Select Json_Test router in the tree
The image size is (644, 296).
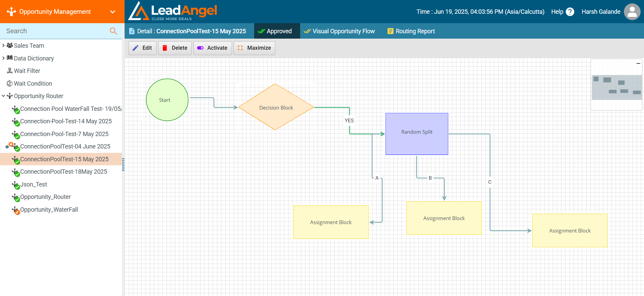pos(34,184)
